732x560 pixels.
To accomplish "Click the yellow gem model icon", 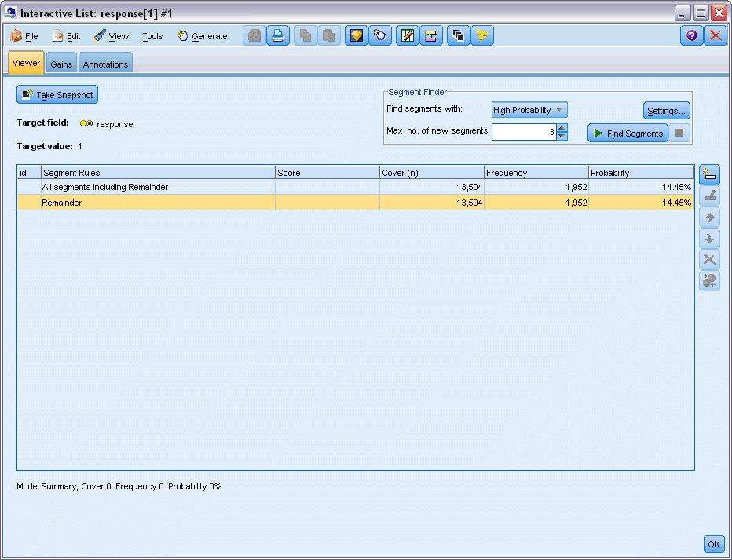I will 357,35.
